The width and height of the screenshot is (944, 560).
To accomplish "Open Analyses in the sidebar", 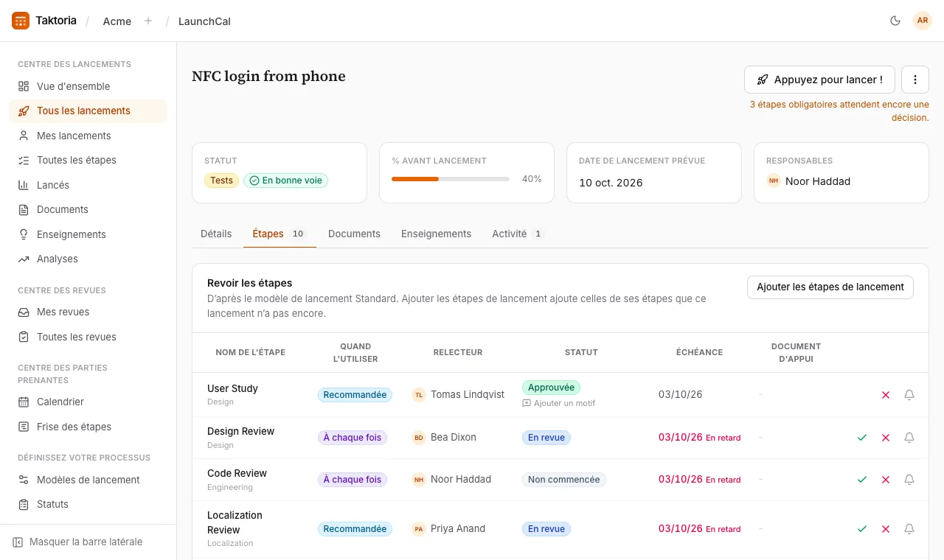I will click(88, 259).
